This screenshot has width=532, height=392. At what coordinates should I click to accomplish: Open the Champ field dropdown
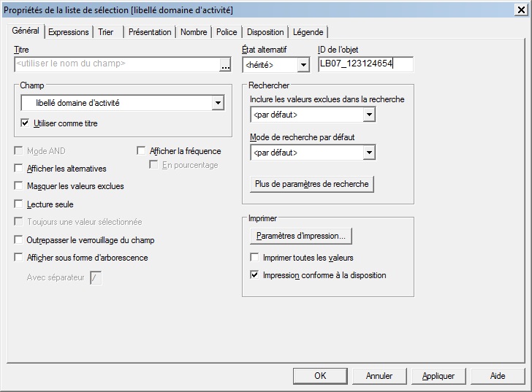(x=217, y=104)
